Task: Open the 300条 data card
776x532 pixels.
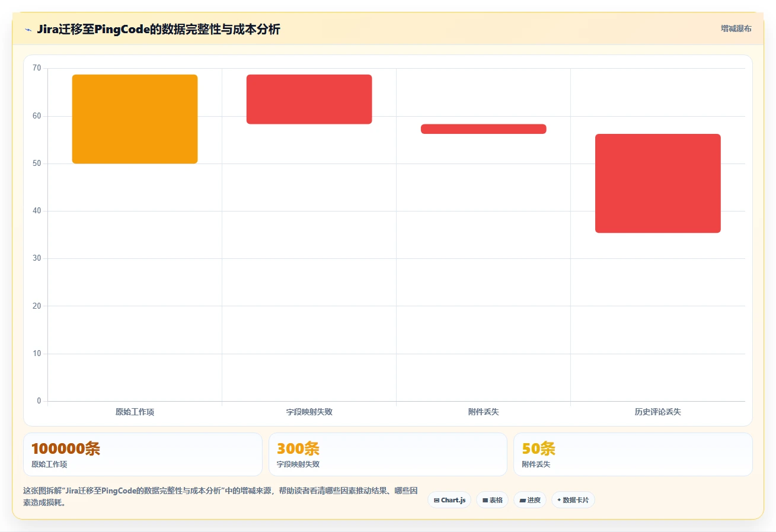Action: point(388,454)
